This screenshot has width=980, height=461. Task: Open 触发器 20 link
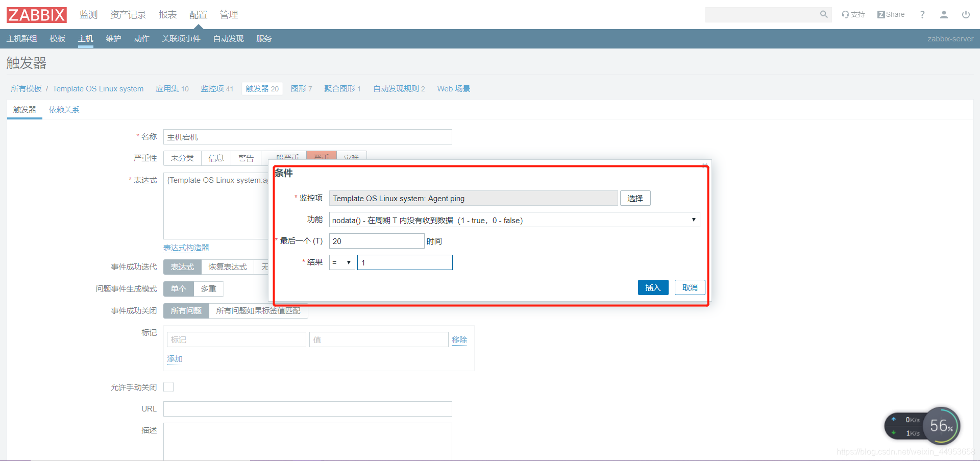[262, 89]
